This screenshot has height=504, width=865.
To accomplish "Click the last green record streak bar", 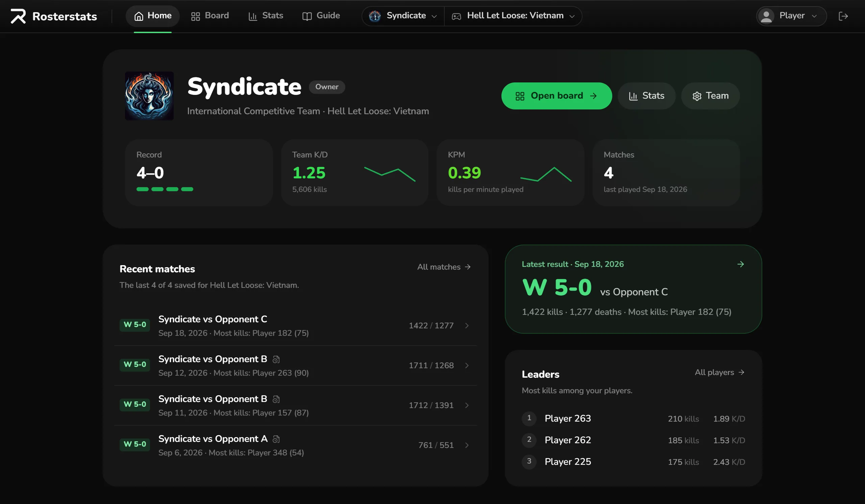I will coord(187,189).
